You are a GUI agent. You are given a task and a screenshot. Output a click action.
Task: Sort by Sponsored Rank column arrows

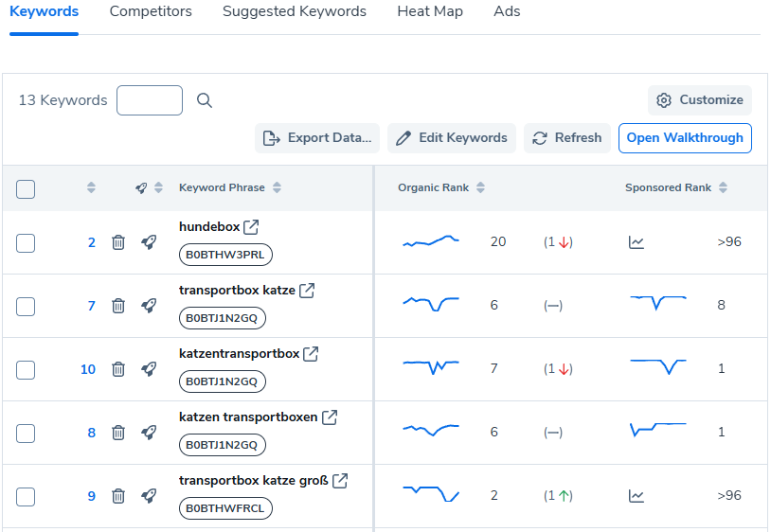coord(723,188)
